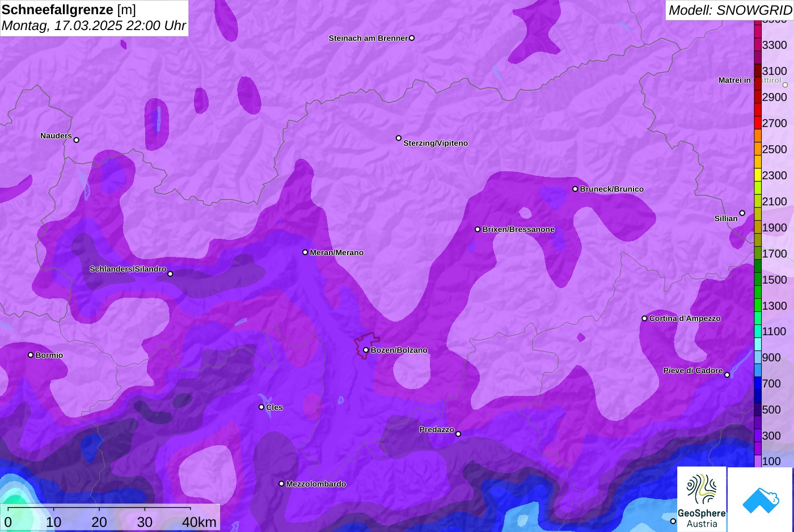The image size is (794, 532).
Task: Click the Meran/Merano marker dot
Action: pyautogui.click(x=305, y=252)
